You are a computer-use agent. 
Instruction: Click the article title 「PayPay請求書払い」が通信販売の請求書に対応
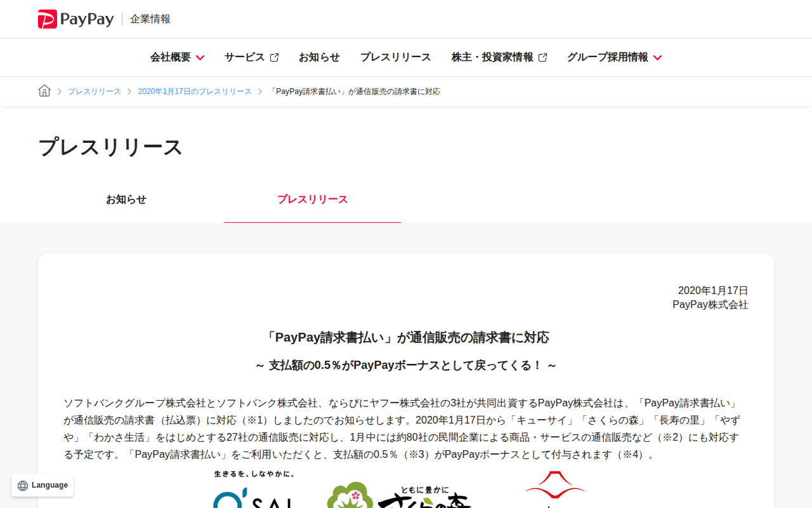pyautogui.click(x=406, y=337)
